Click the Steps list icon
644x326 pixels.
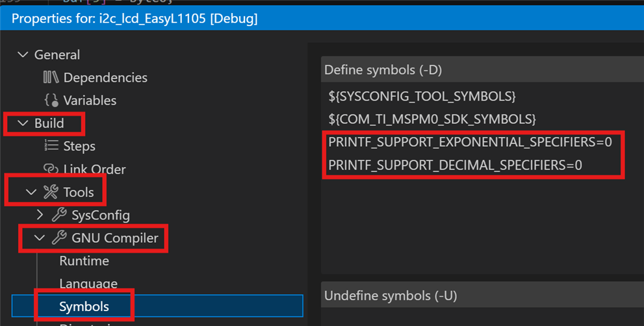(51, 146)
